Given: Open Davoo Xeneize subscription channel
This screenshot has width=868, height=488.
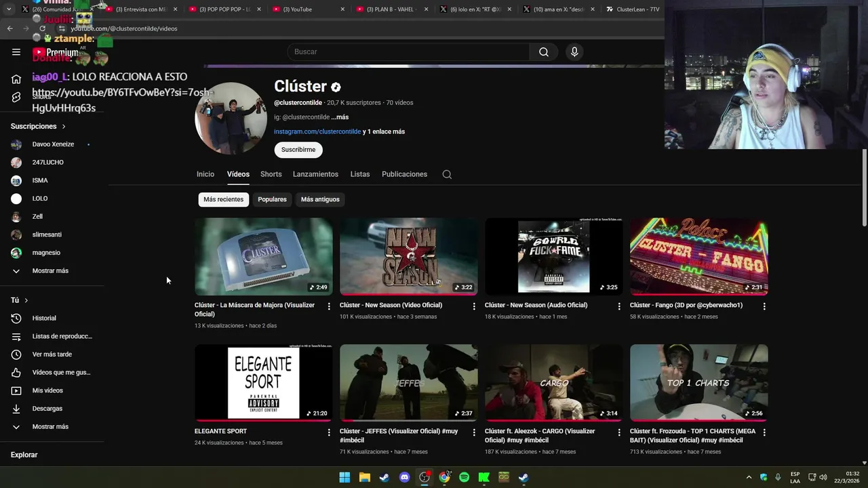Looking at the screenshot, I should (x=52, y=144).
